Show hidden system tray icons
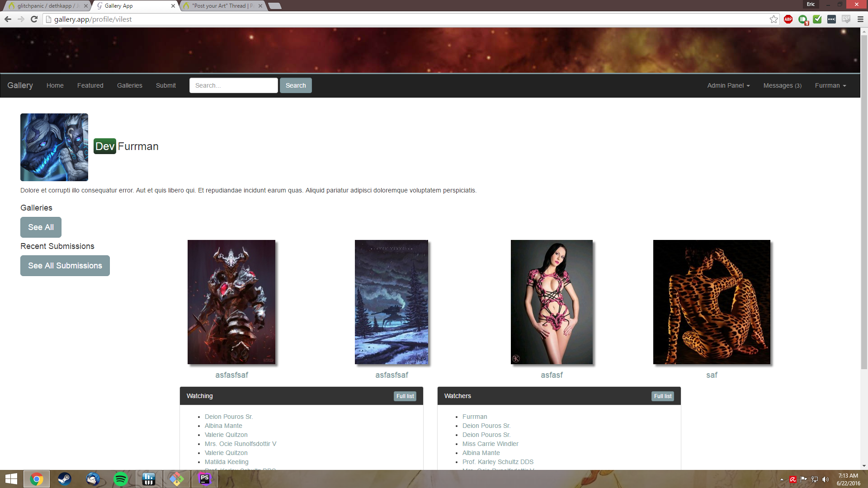Image resolution: width=868 pixels, height=488 pixels. (782, 479)
